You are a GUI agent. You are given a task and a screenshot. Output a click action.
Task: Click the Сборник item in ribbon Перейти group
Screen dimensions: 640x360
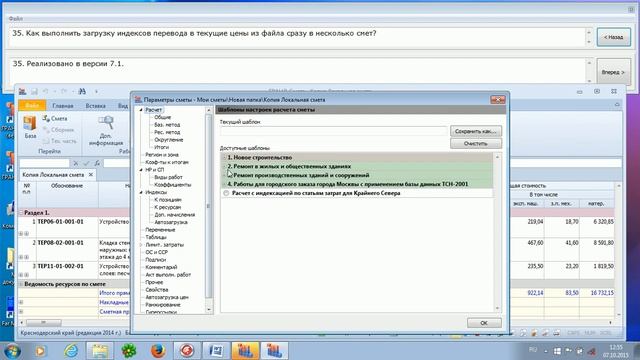pos(58,130)
